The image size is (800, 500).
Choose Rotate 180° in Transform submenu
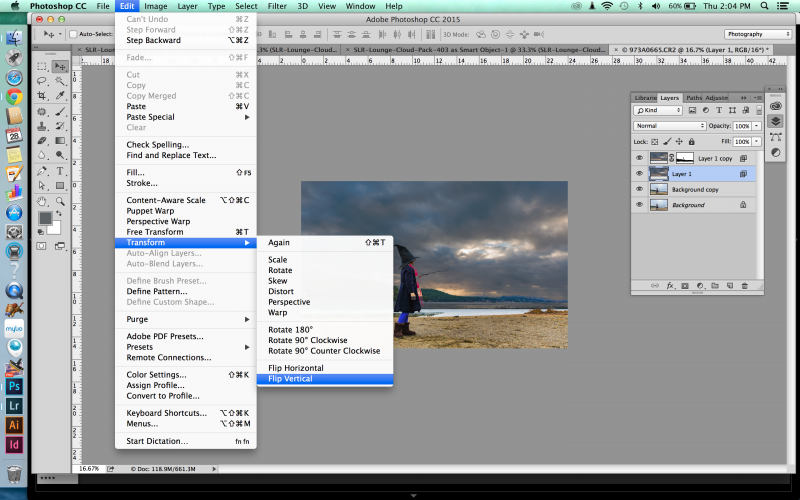tap(325, 330)
